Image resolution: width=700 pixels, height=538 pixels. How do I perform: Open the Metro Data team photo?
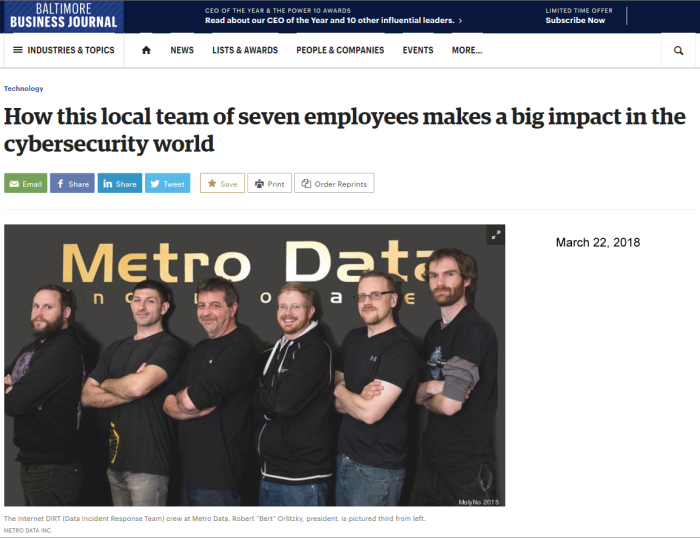pos(254,365)
